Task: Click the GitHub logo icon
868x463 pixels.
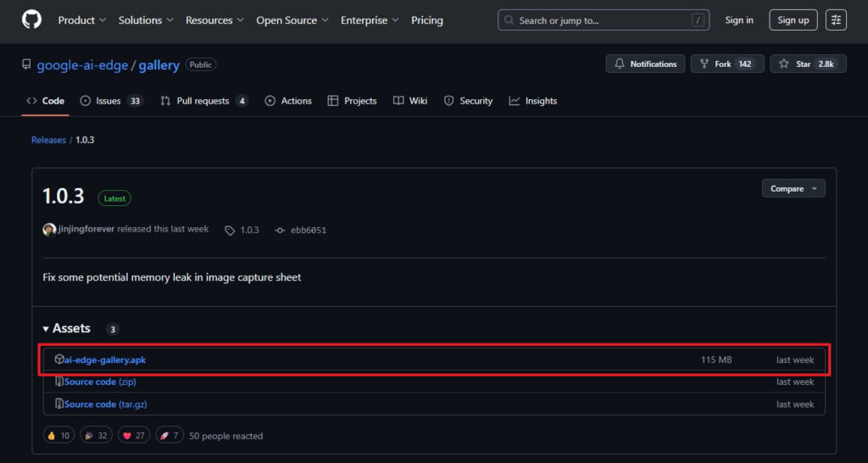Action: coord(31,20)
